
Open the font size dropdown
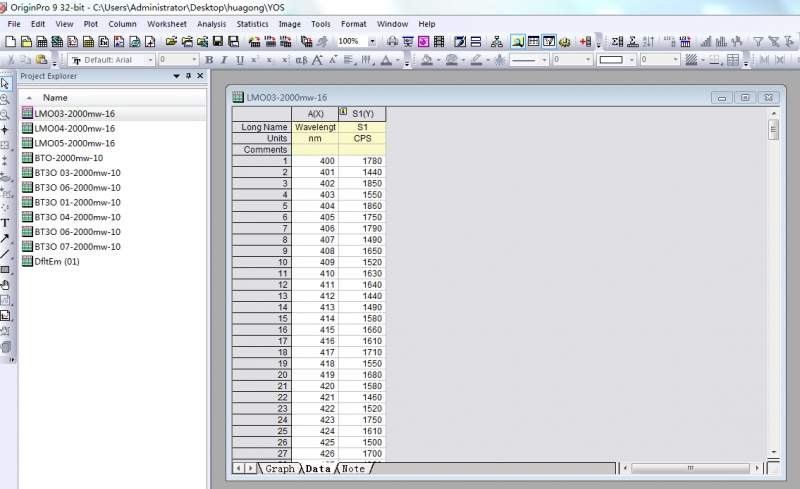pos(194,60)
